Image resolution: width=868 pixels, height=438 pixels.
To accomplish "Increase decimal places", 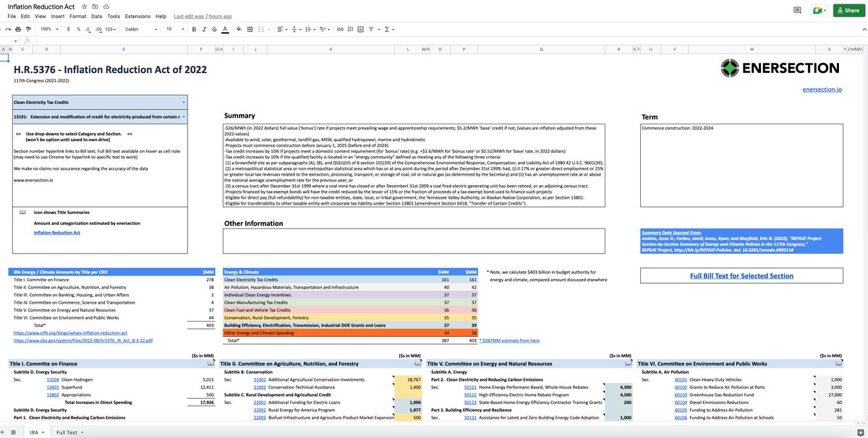I will pos(98,29).
